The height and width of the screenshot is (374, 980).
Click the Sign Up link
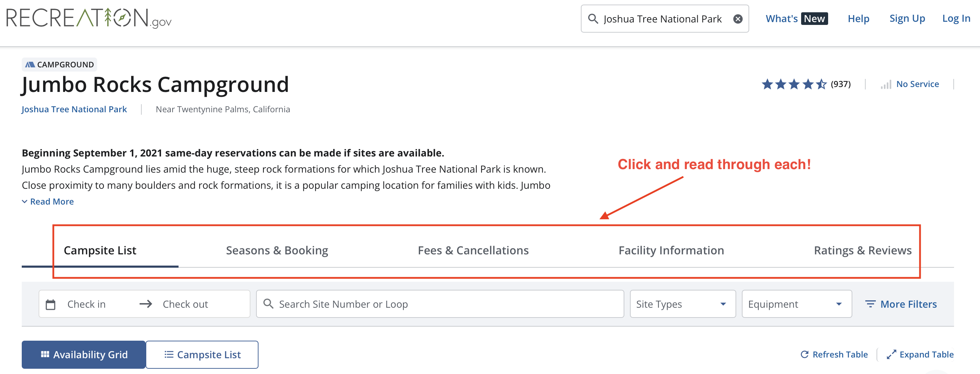907,19
